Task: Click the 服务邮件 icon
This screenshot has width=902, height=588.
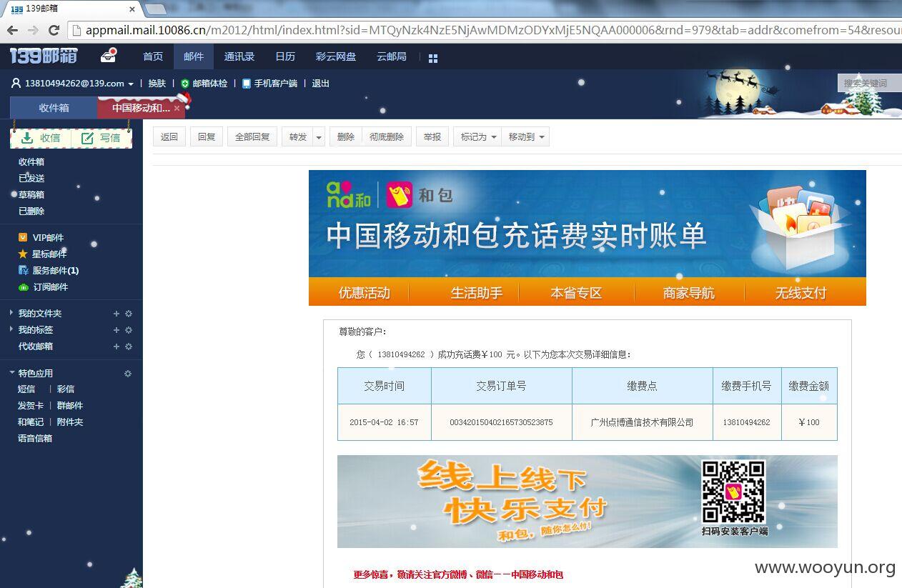Action: tap(23, 270)
